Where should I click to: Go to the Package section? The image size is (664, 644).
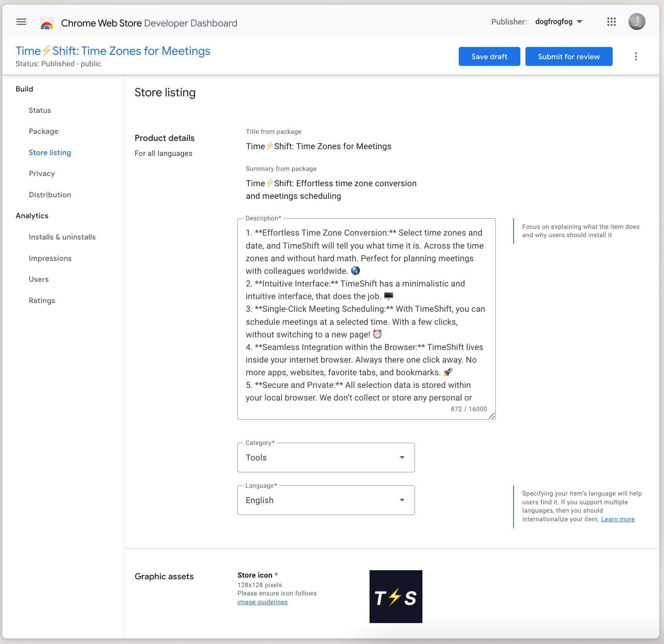coord(43,131)
